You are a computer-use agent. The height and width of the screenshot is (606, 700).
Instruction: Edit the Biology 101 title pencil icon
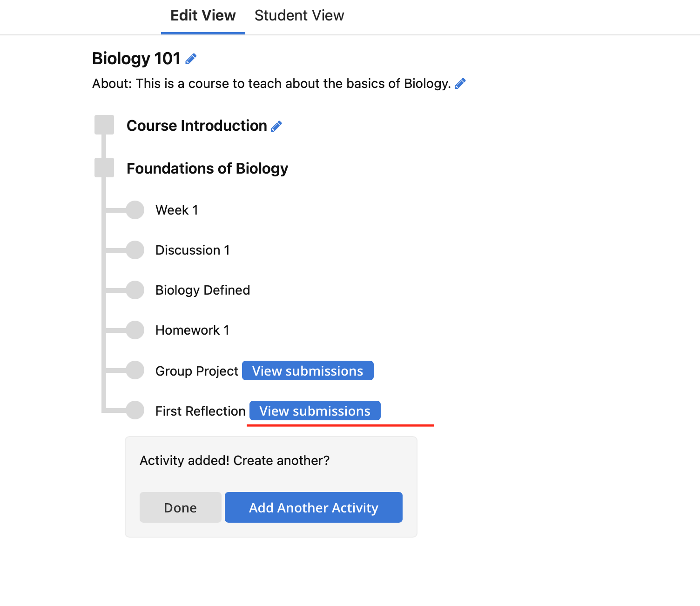tap(191, 59)
